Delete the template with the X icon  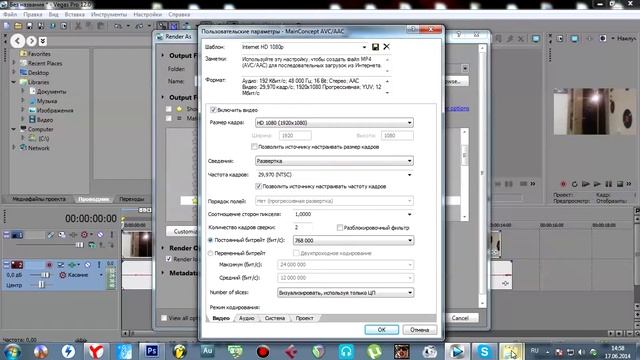(386, 47)
